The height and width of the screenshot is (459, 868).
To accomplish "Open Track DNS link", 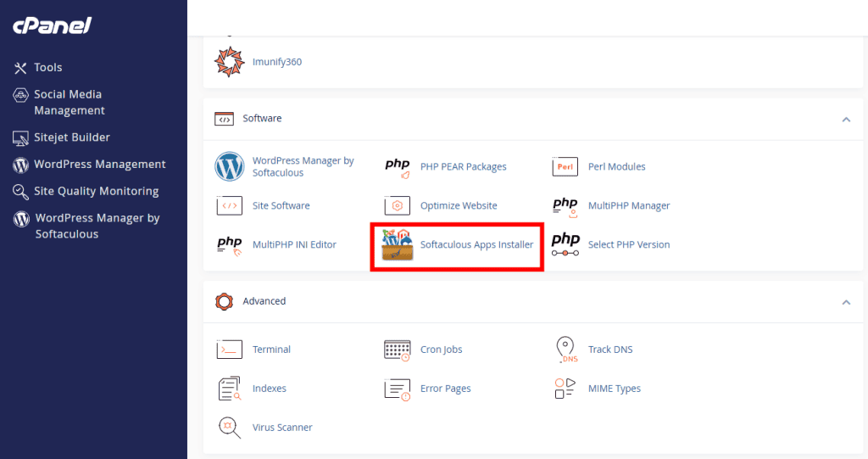I will tap(610, 350).
